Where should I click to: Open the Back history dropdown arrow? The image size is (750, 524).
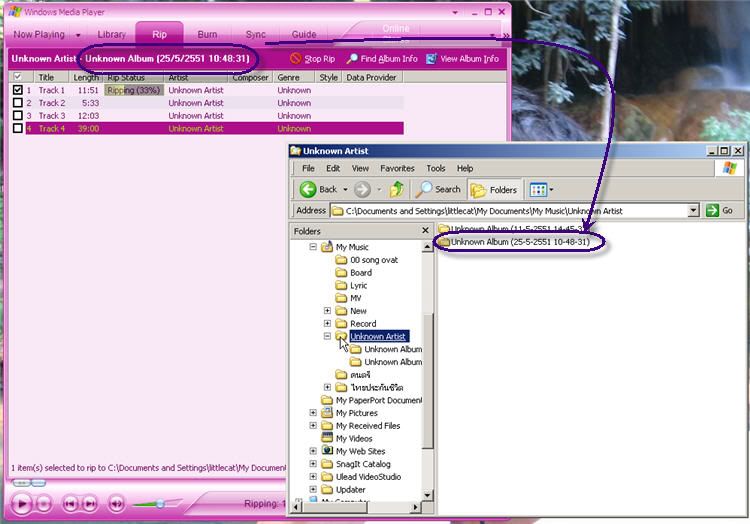[x=345, y=190]
